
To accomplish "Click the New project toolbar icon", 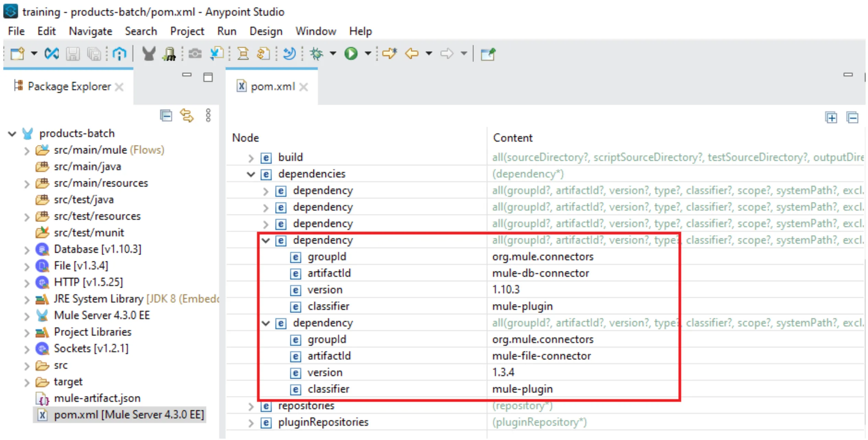I will click(17, 54).
